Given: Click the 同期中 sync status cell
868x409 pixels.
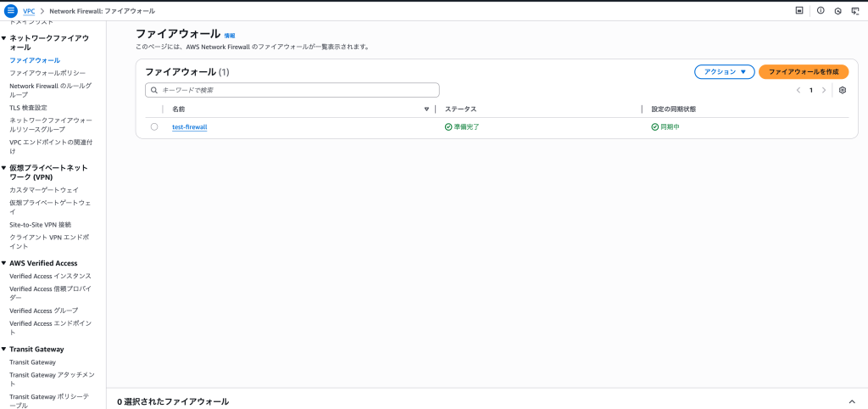Looking at the screenshot, I should 665,127.
